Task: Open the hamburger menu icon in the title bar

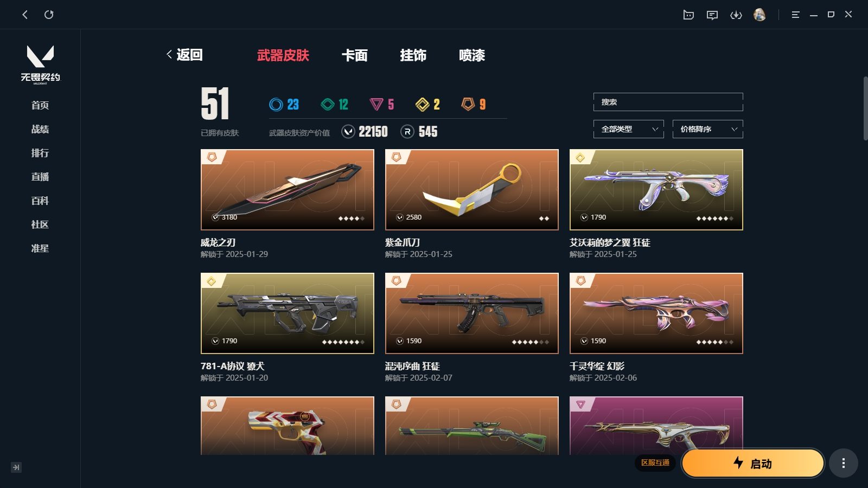Action: tap(795, 15)
